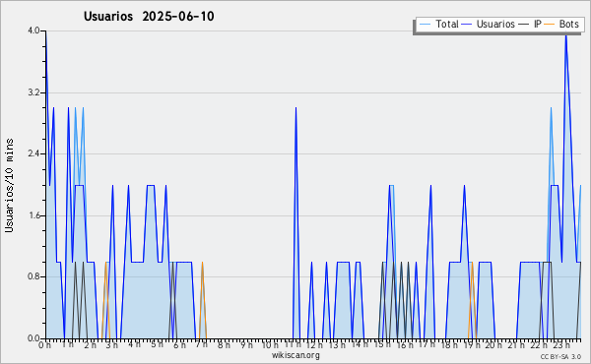This screenshot has width=591, height=364.
Task: Click the chart title 'Usuarios 2025-06-10'
Action: tap(149, 17)
